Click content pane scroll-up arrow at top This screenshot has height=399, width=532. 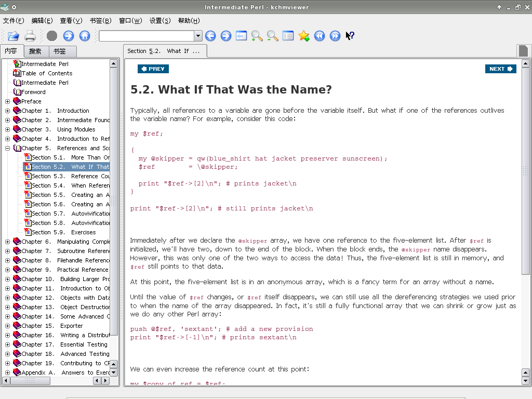click(x=526, y=63)
